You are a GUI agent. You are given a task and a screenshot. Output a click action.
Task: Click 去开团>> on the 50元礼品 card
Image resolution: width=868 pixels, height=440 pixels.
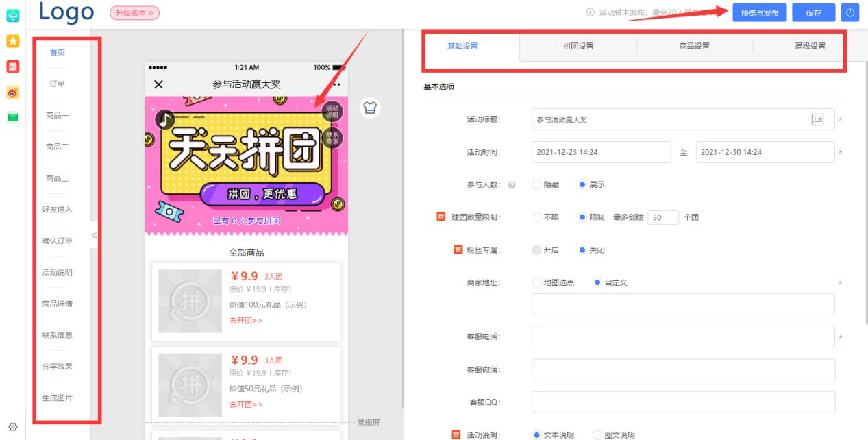click(246, 404)
